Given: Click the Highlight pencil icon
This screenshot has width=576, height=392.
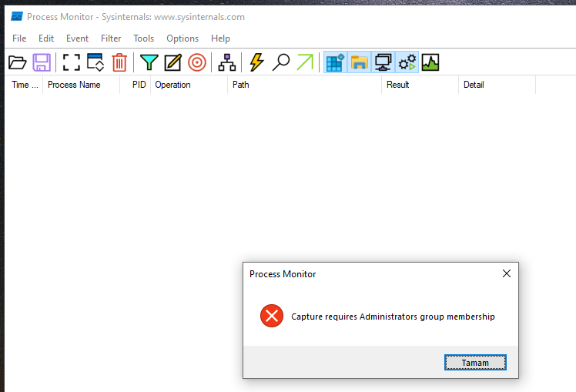Looking at the screenshot, I should [173, 62].
